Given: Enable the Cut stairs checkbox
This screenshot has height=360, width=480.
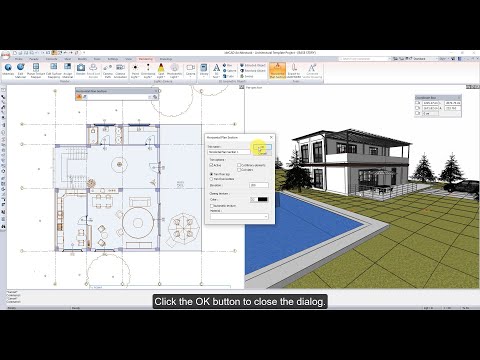Looking at the screenshot, I should [239, 170].
